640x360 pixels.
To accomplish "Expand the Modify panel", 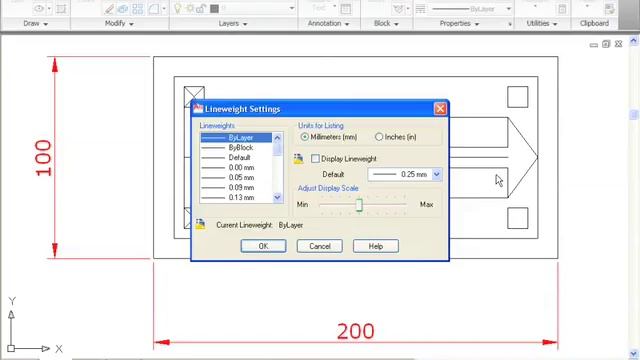I will 119,24.
